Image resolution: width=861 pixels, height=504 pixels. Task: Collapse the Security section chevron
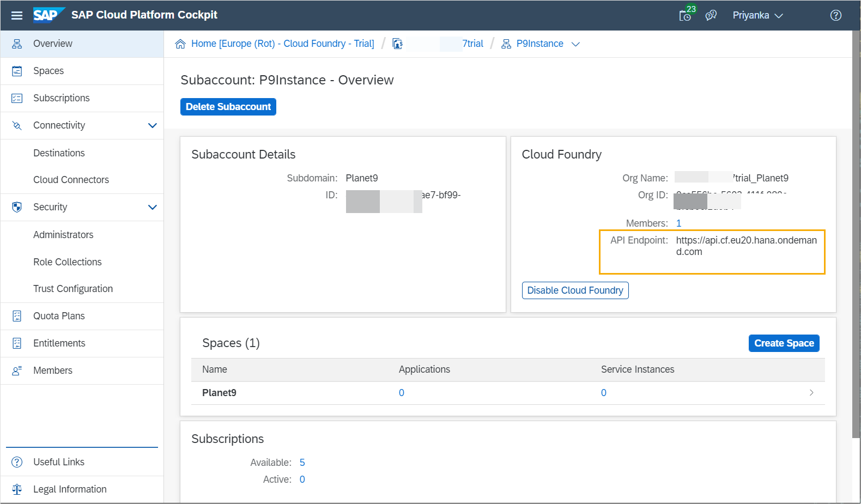point(153,207)
